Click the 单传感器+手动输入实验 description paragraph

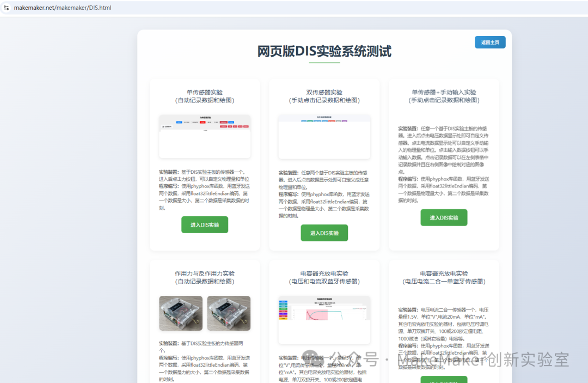pos(444,165)
